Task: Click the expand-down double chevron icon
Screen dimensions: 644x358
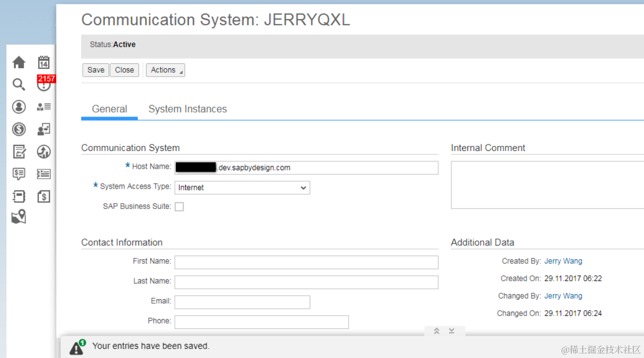Action: (x=452, y=331)
